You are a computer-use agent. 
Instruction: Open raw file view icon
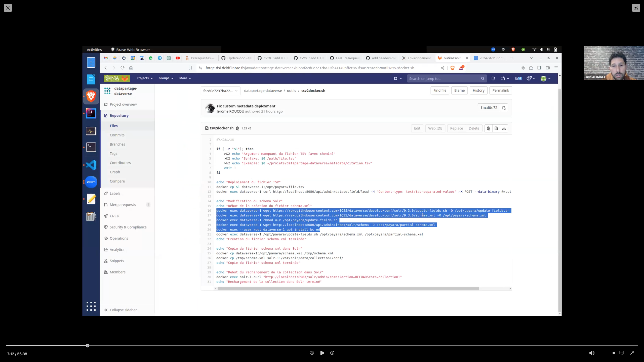(496, 128)
